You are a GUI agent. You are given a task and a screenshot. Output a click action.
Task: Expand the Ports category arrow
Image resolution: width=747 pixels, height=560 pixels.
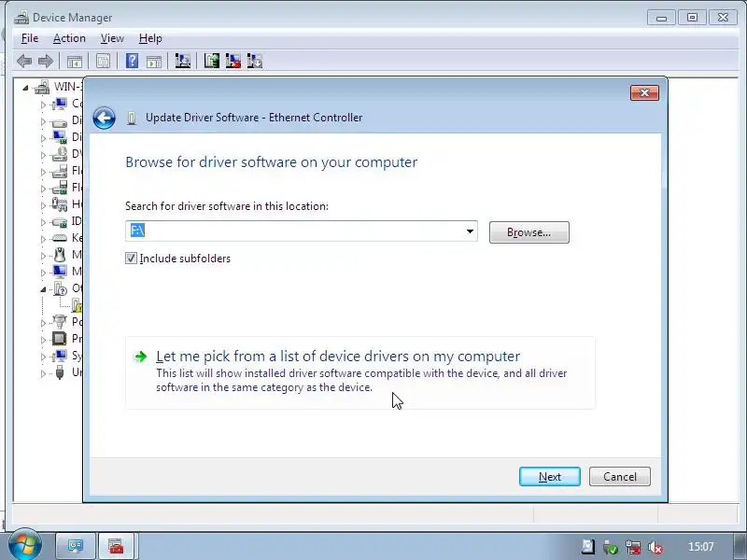click(x=43, y=322)
